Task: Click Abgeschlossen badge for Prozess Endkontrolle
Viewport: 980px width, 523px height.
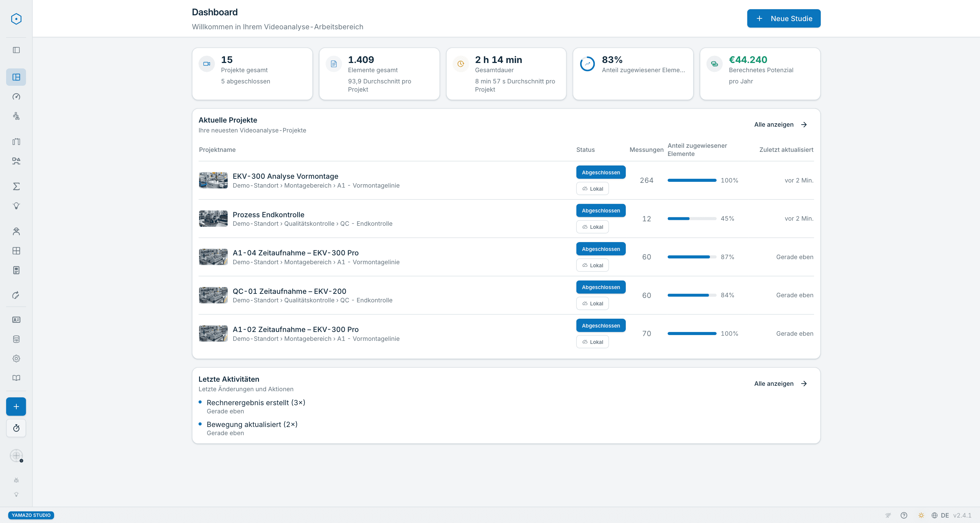Action: (601, 210)
